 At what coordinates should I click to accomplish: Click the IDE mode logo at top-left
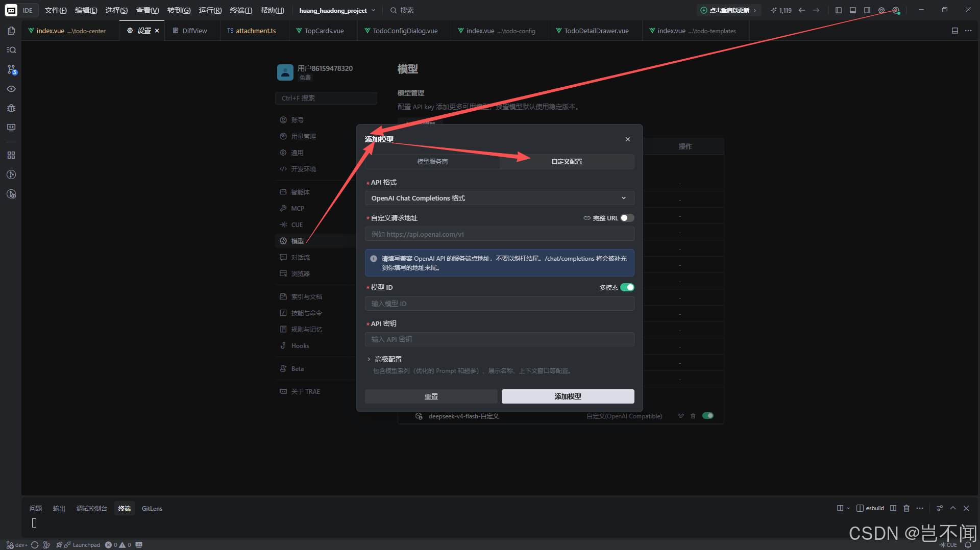point(11,10)
